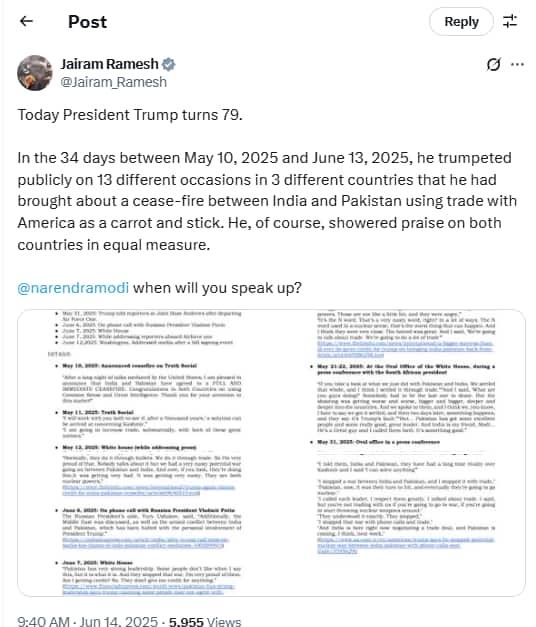Viewport: 536px width, 627px height.
Task: Go back using the left arrow icon
Action: (x=26, y=21)
